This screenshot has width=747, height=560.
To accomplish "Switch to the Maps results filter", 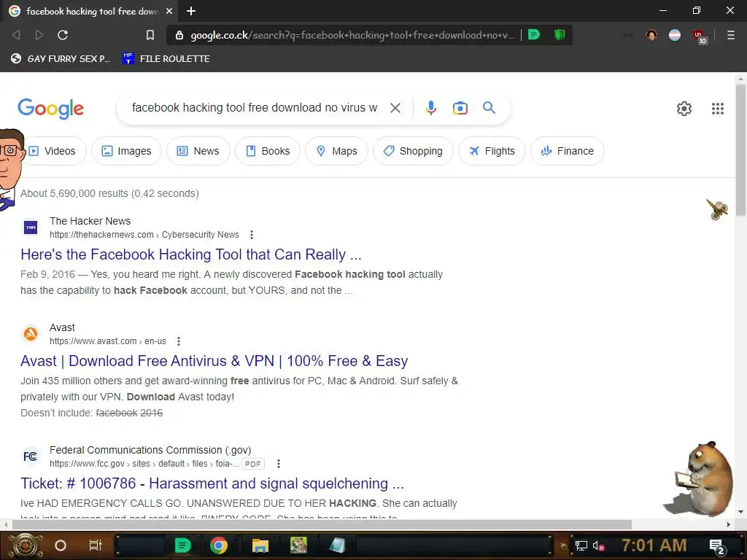I will click(337, 151).
